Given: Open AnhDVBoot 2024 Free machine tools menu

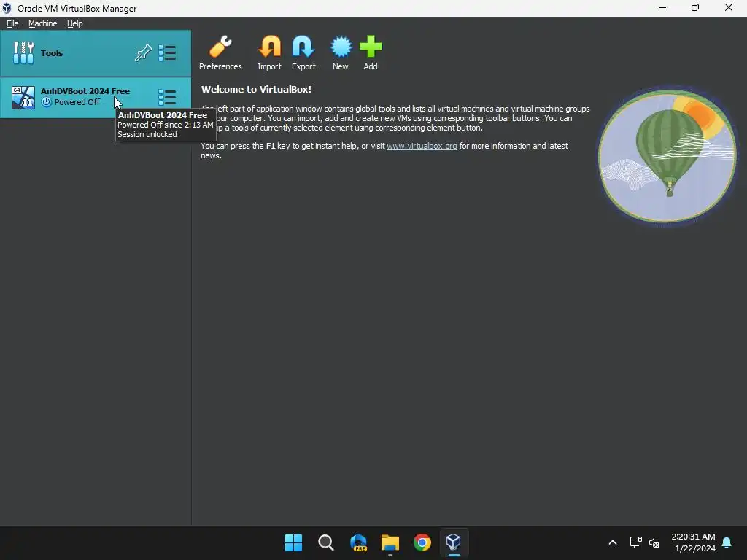Looking at the screenshot, I should (167, 97).
